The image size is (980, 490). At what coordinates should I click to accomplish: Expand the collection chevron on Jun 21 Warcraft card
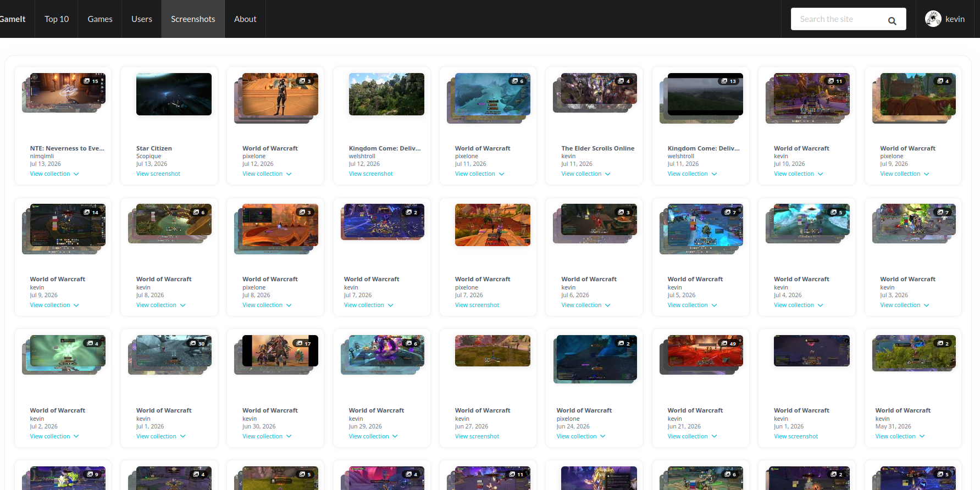[714, 437]
